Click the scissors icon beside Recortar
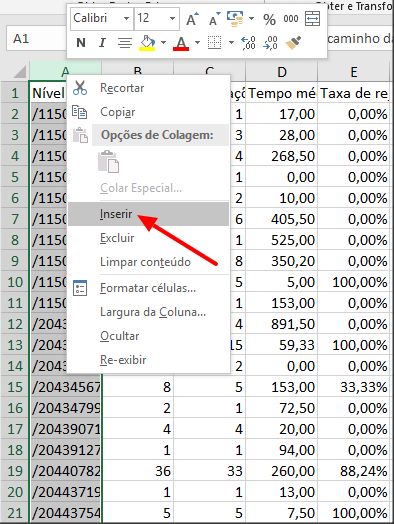This screenshot has height=524, width=394. pos(80,88)
